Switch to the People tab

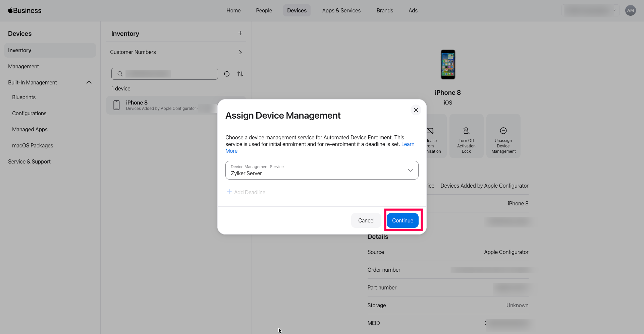pos(264,10)
